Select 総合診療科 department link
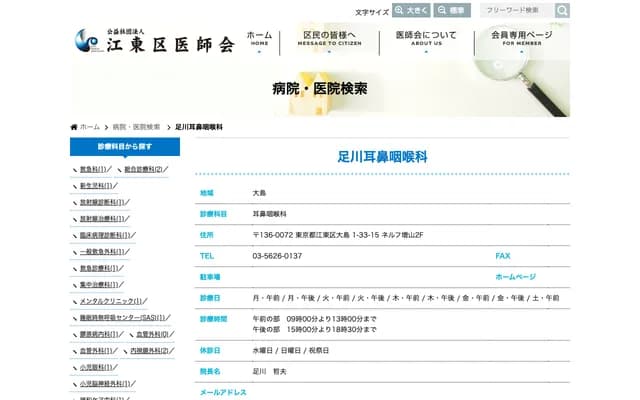The image size is (640, 400). (x=144, y=169)
